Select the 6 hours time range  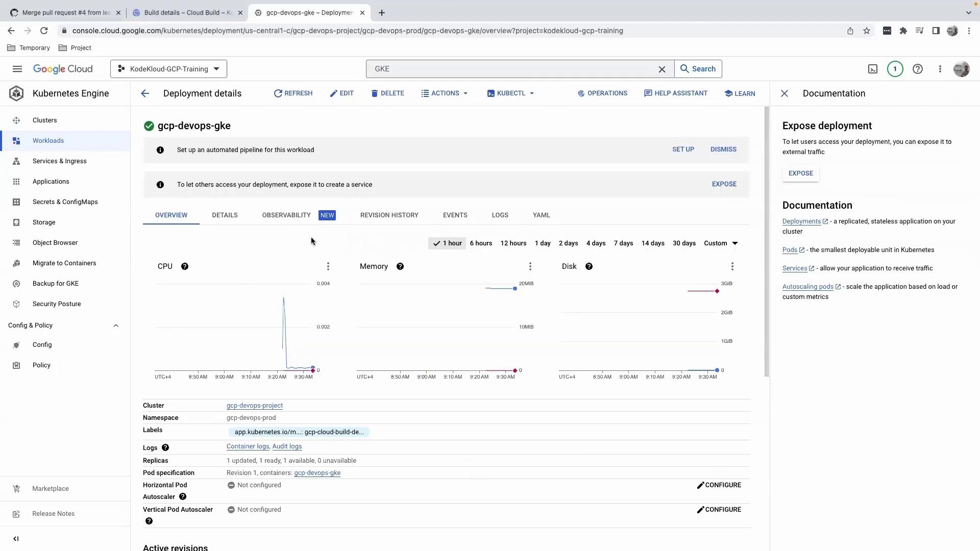481,243
